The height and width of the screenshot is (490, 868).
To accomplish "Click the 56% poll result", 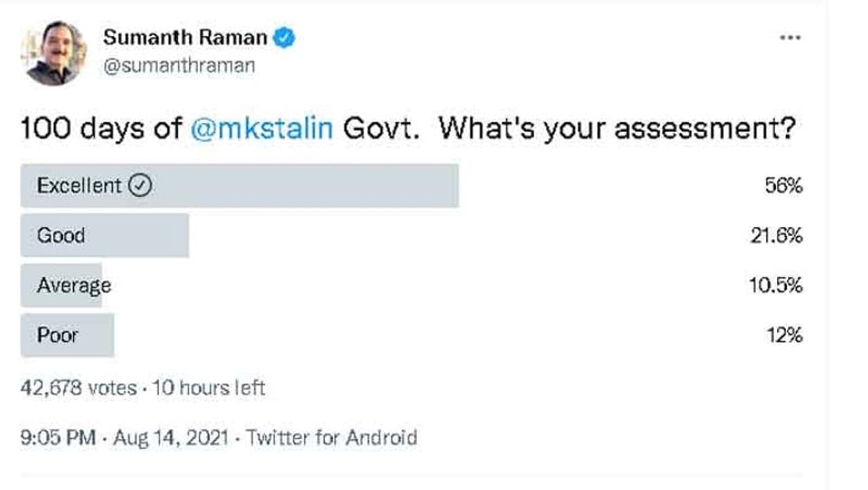I will pos(783,186).
